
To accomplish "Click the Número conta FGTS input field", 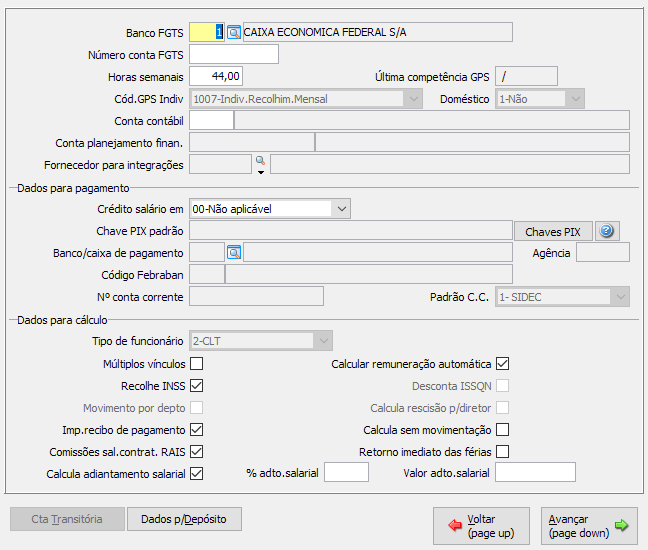I will 234,54.
